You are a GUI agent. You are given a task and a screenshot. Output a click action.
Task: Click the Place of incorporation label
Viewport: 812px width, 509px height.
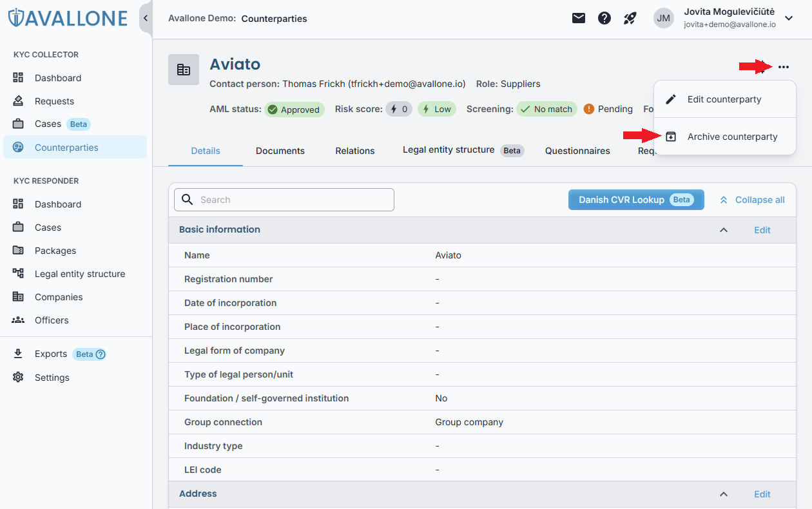[x=233, y=327]
